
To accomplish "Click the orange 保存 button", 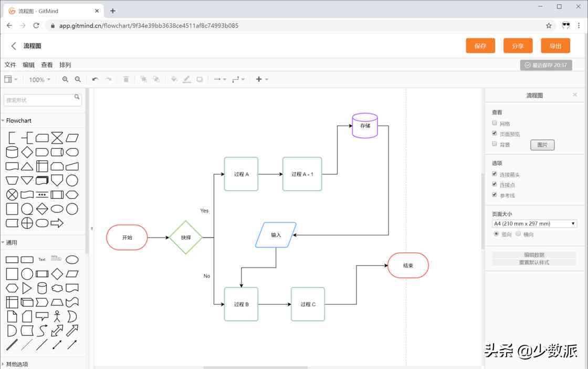I will tap(480, 46).
